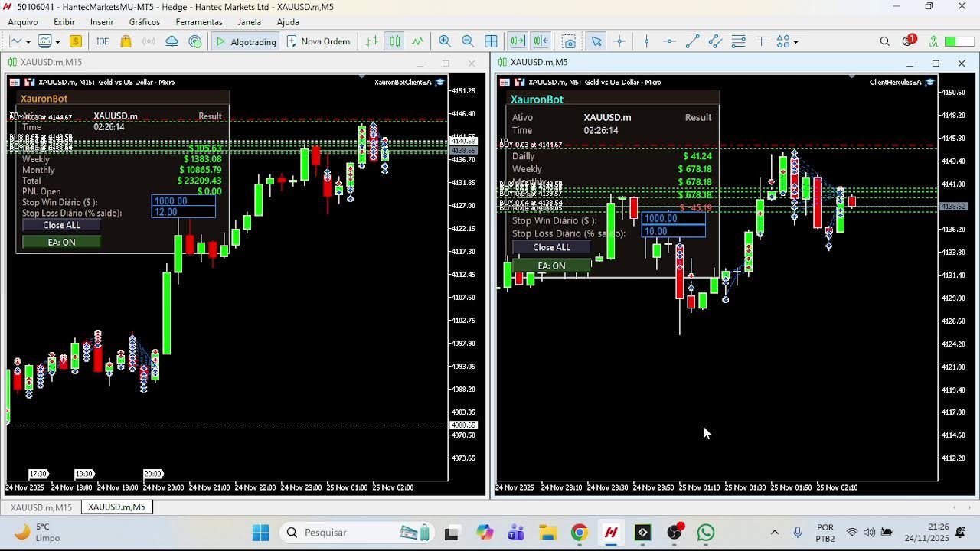Open the Market shopping bag icon
Image resolution: width=980 pixels, height=551 pixels.
[126, 41]
